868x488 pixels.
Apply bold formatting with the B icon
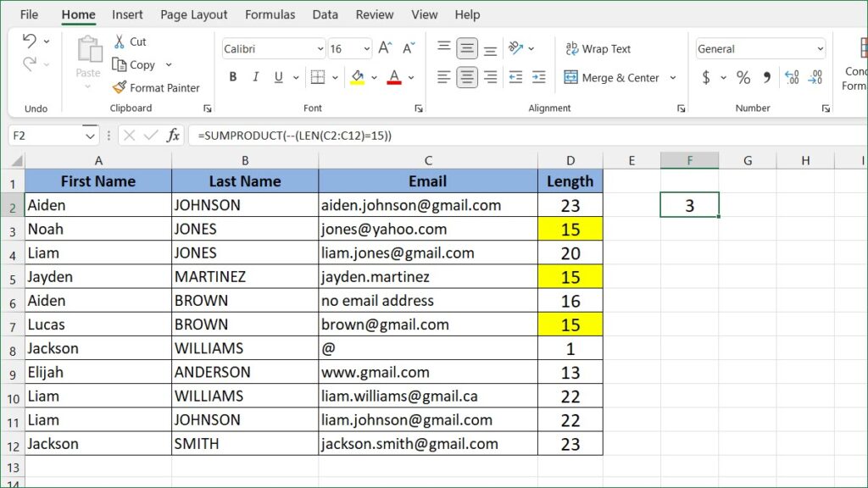click(232, 77)
